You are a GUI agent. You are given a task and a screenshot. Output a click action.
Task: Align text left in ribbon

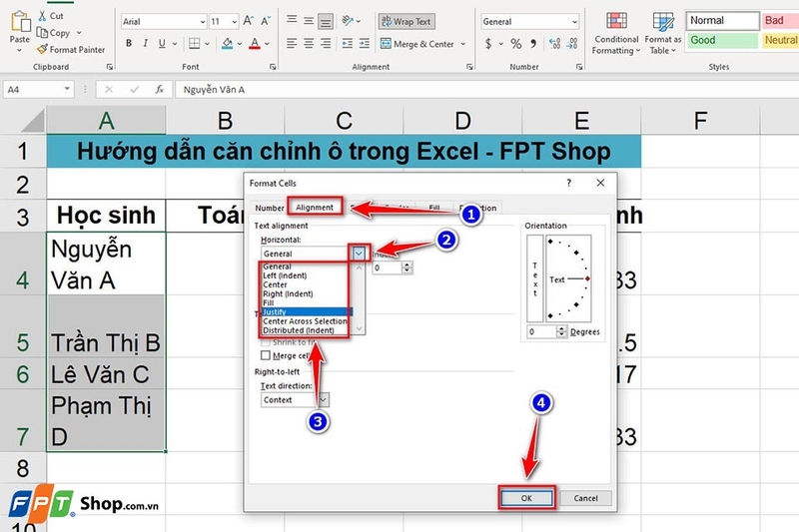coord(292,44)
